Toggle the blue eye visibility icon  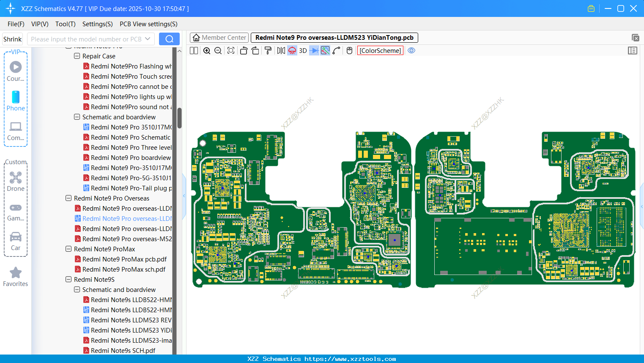411,51
